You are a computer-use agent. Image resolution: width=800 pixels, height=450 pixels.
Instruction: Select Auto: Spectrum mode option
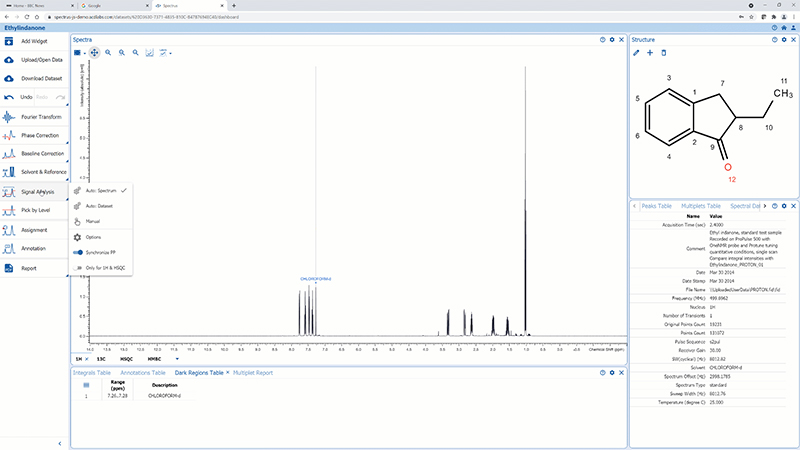pos(100,190)
